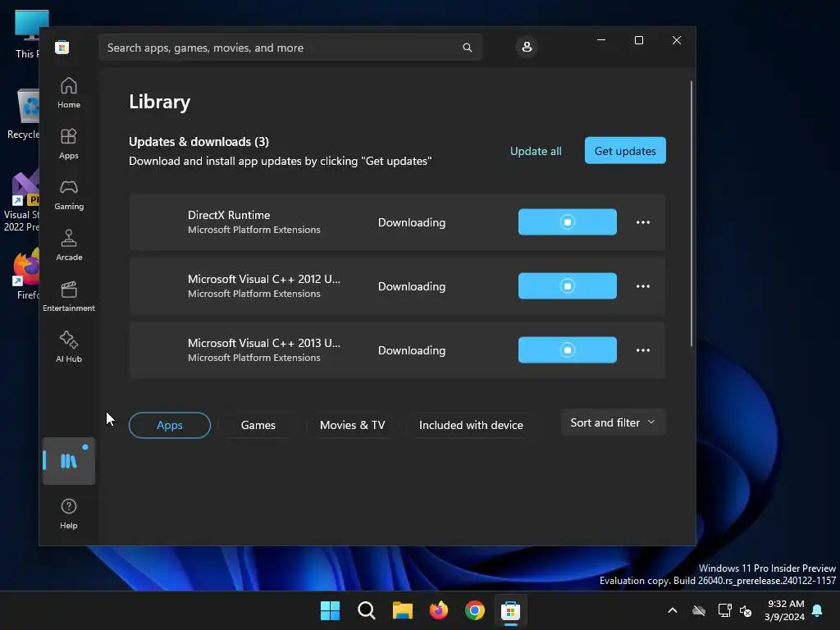Select the Library icon in sidebar
This screenshot has width=840, height=630.
tap(69, 461)
